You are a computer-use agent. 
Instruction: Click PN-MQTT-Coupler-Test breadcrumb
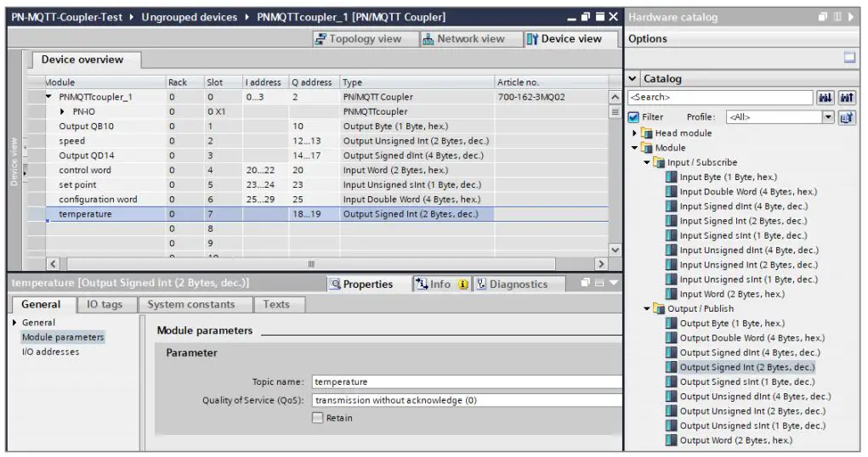(x=66, y=17)
